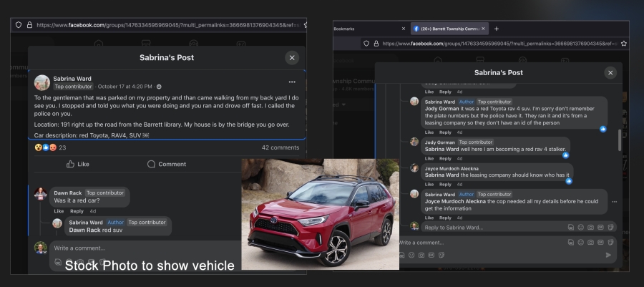Reply to Joyce Murdoch Aleckna's 'leasing company' comment

(x=445, y=185)
